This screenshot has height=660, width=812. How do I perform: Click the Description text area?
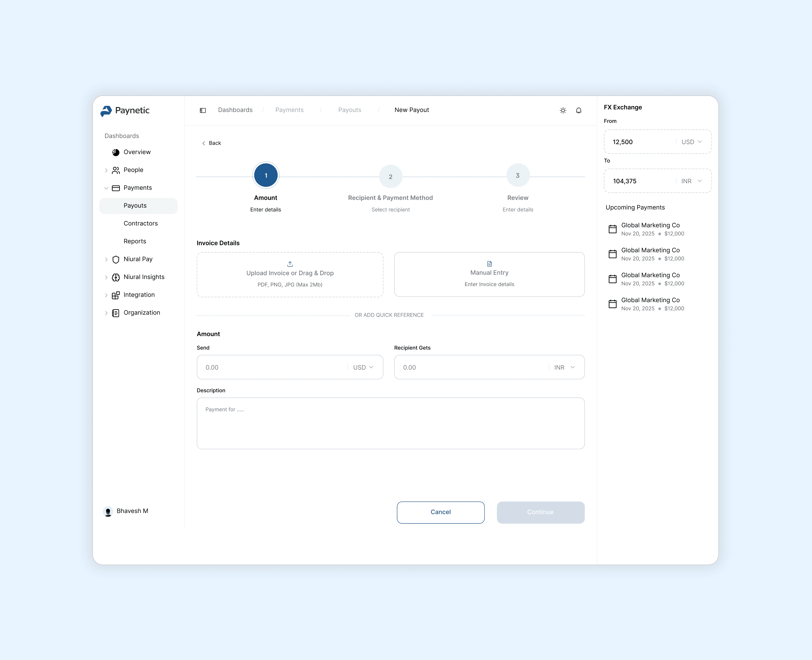[390, 423]
